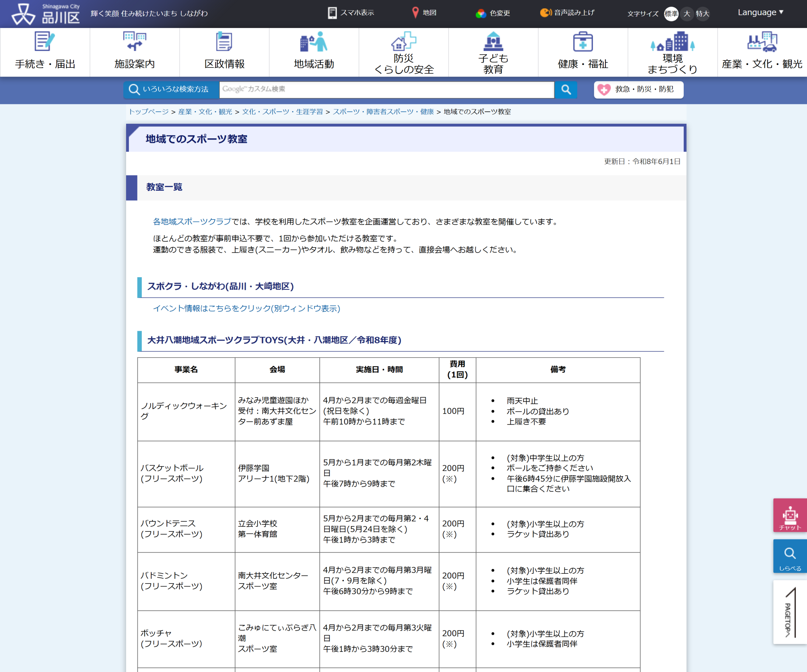Image resolution: width=807 pixels, height=672 pixels.
Task: Jump to PAGETOP
Action: [x=790, y=612]
